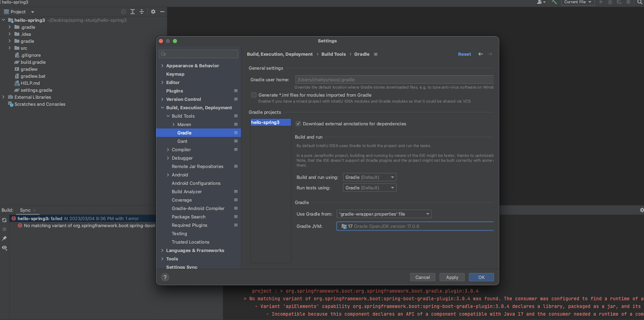Click the project-level badge beside Gradle breadcrumb
The height and width of the screenshot is (320, 644).
click(x=376, y=54)
